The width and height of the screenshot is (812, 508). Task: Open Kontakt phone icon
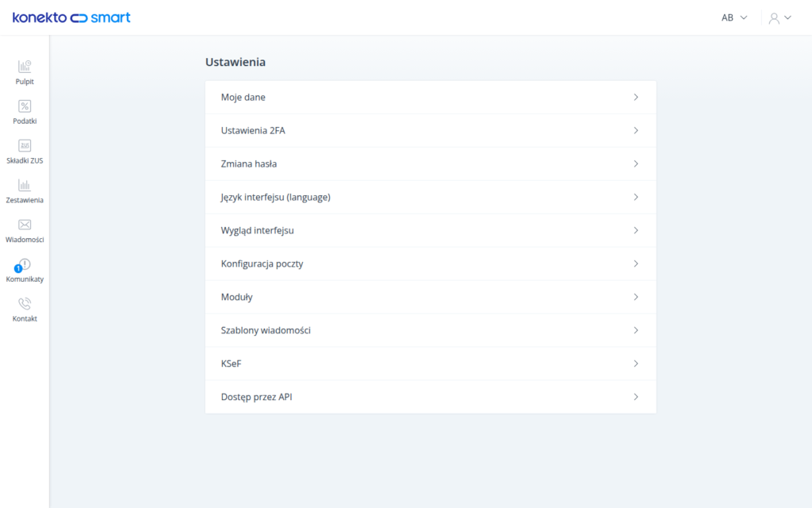25,304
